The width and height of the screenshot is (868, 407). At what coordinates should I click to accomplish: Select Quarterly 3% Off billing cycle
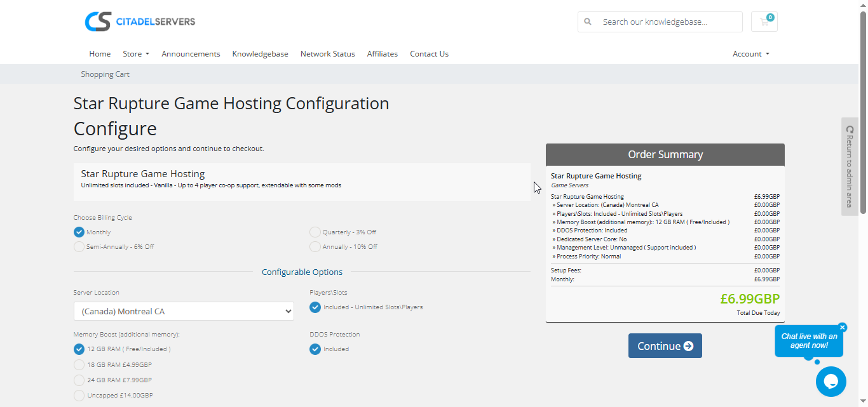coord(315,232)
